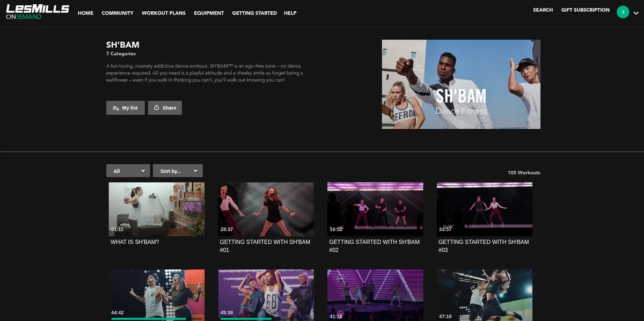This screenshot has width=644, height=321.
Task: Open the SH'BAM Dance Fitness banner image
Action: [x=460, y=84]
